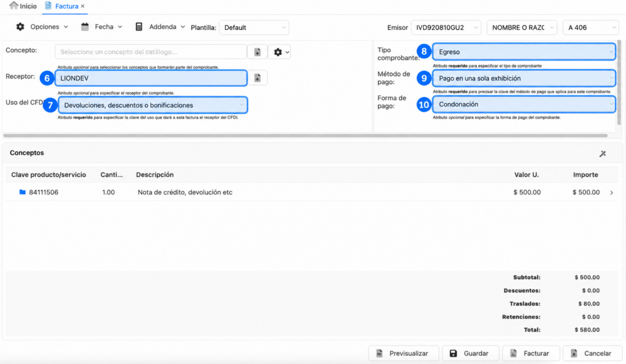Click the add-concept icon beside Concepto field
The image size is (626, 364).
click(257, 53)
